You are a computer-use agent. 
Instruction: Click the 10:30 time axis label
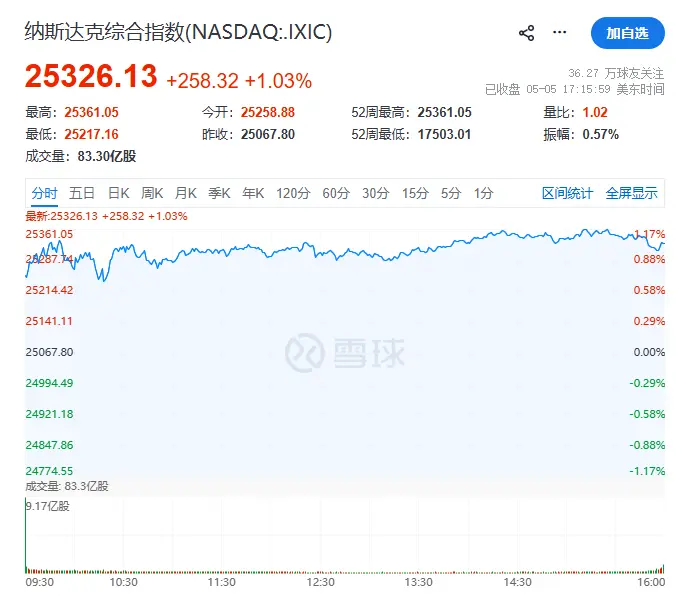pos(123,582)
